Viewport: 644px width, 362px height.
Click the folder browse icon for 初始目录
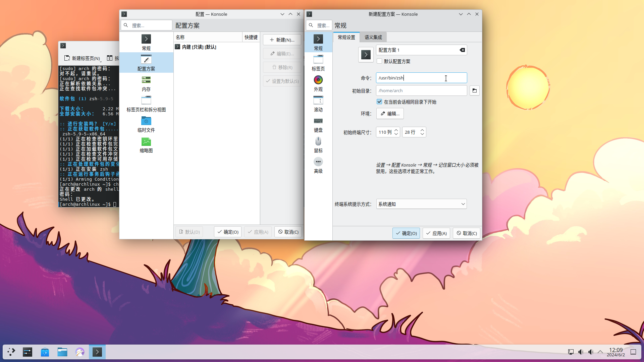coord(474,90)
